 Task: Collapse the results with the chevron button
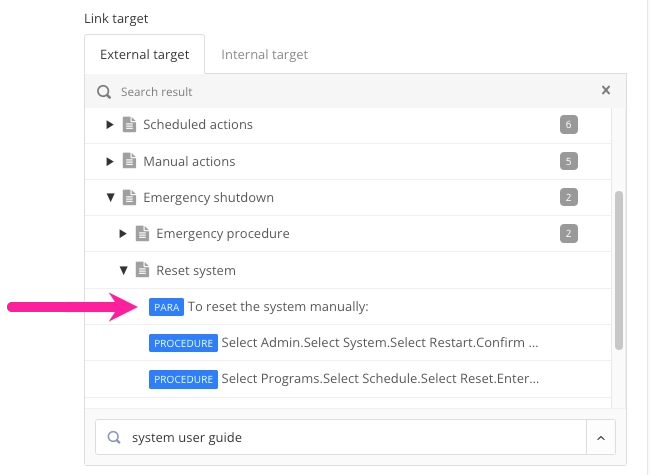601,438
